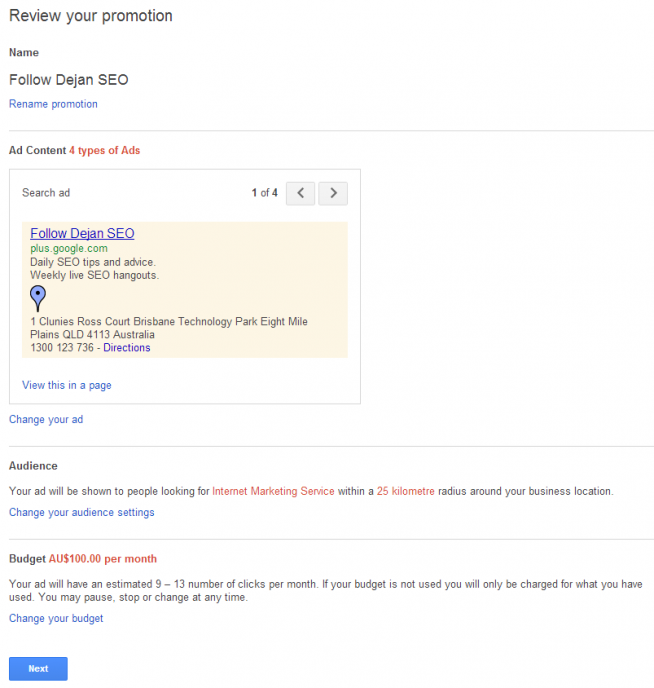
Task: Open View this in a page
Action: point(67,385)
